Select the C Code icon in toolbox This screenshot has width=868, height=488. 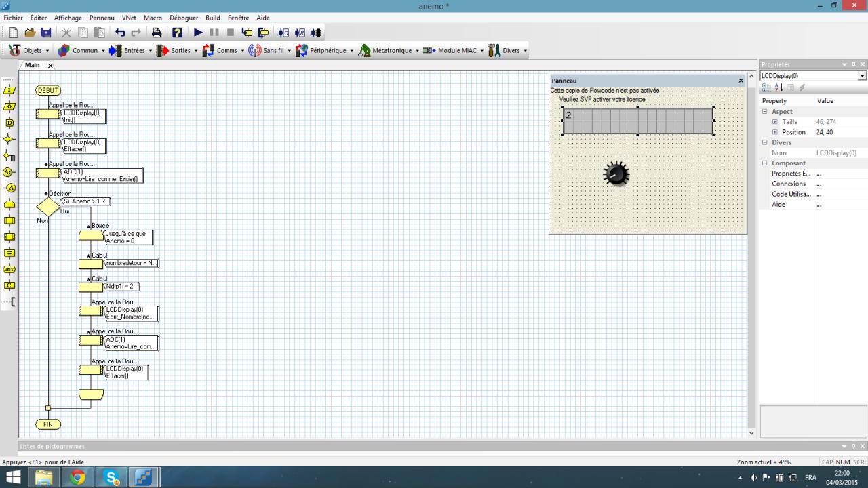[x=9, y=285]
